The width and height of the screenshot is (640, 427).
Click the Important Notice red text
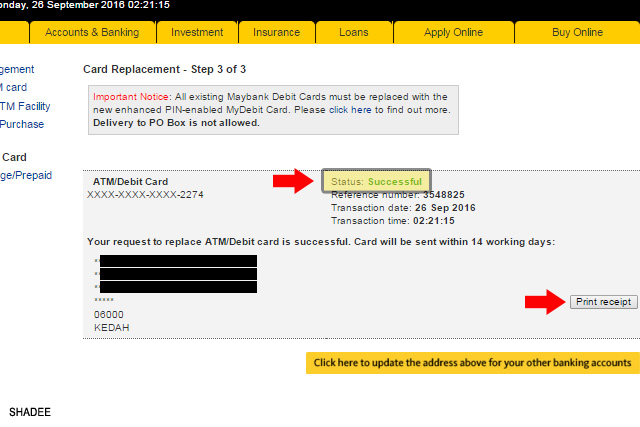(x=131, y=97)
